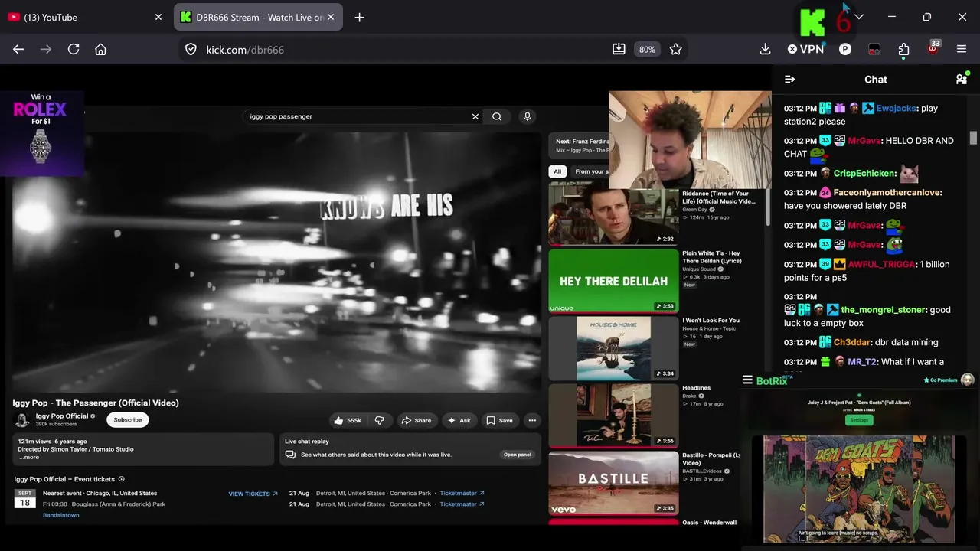This screenshot has width=980, height=551.
Task: Click the Ask button
Action: pos(459,420)
